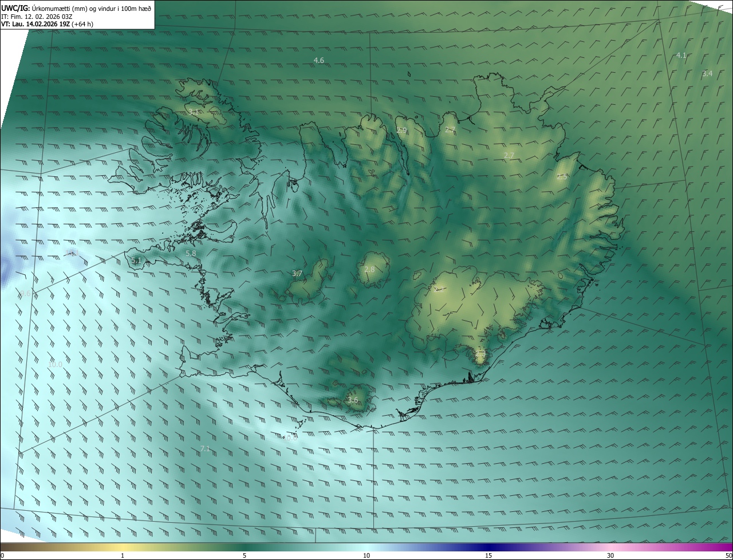Screen dimensions: 733x560
Task: Click the 'VT: Lau. 14.02.2026 19Z (+64 h)' line
Action: tap(47, 24)
